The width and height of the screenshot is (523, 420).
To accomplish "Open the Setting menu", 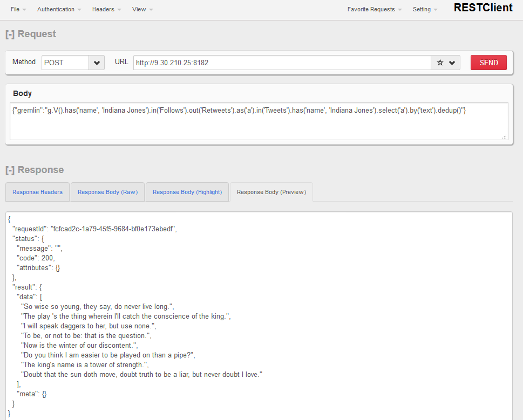I will click(x=425, y=9).
